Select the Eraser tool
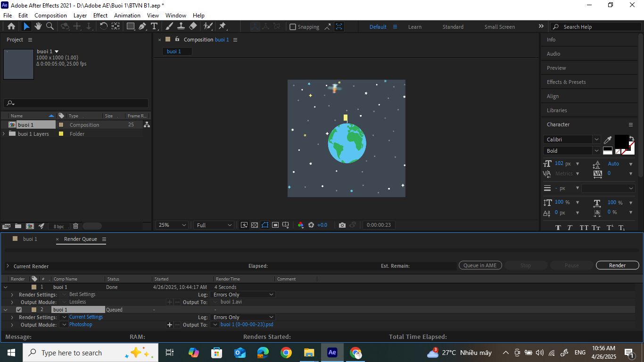The height and width of the screenshot is (362, 644). (x=193, y=26)
